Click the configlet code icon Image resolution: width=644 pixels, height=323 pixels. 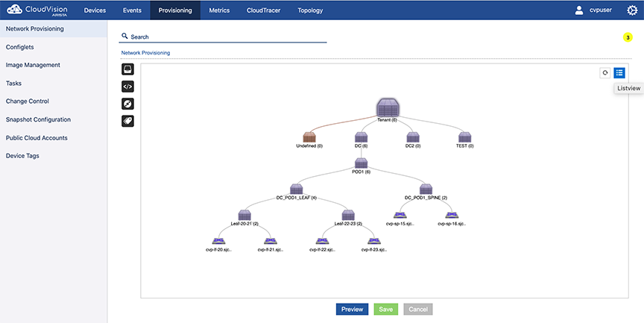coord(127,87)
